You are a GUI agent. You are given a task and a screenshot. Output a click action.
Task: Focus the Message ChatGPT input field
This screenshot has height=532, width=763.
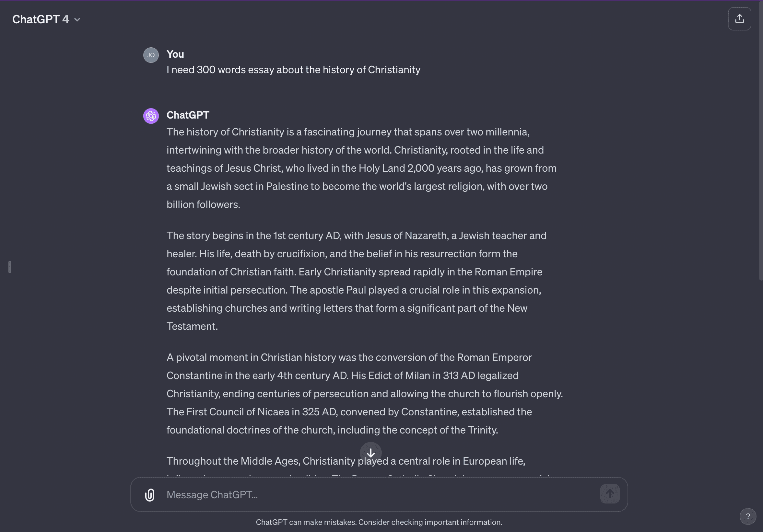[379, 495]
